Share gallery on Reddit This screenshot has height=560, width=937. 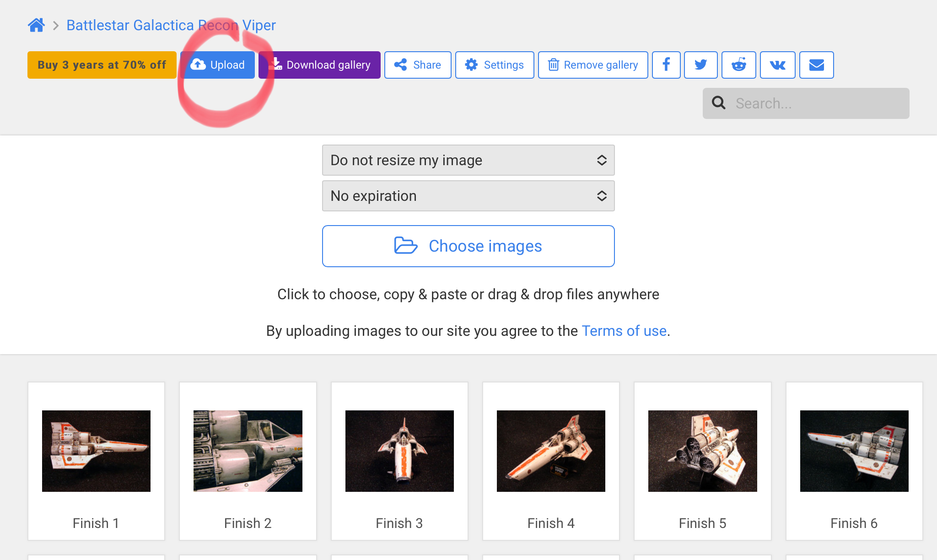coord(738,65)
